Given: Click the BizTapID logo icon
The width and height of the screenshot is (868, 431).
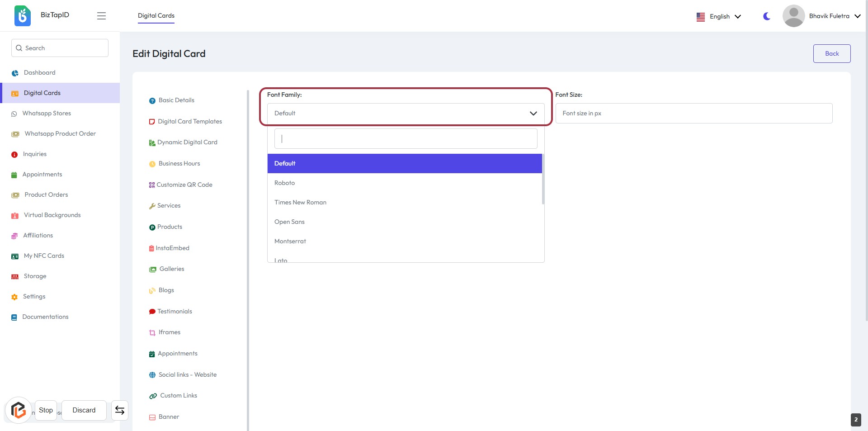Looking at the screenshot, I should point(22,16).
